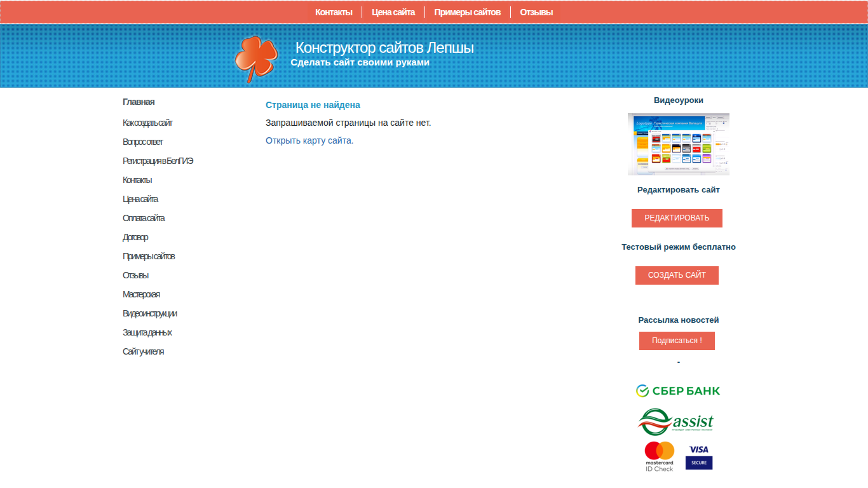Follow the Открыть карту сайта link
The height and width of the screenshot is (488, 868).
pyautogui.click(x=309, y=140)
